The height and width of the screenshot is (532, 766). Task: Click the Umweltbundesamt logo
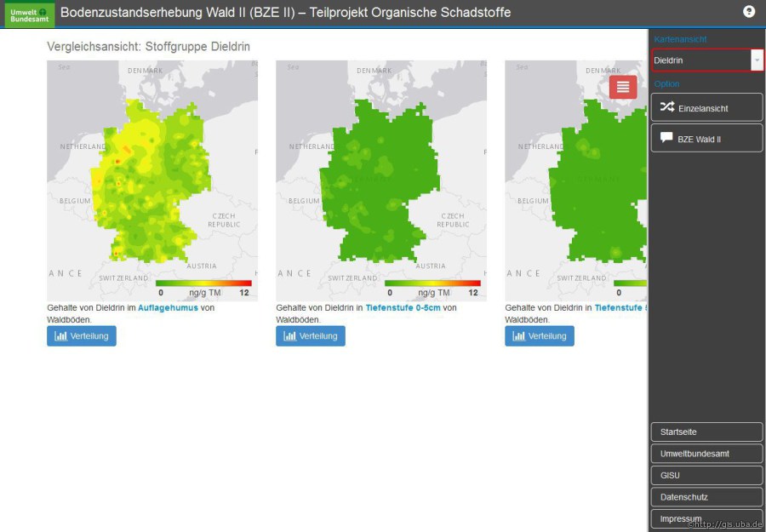point(29,14)
